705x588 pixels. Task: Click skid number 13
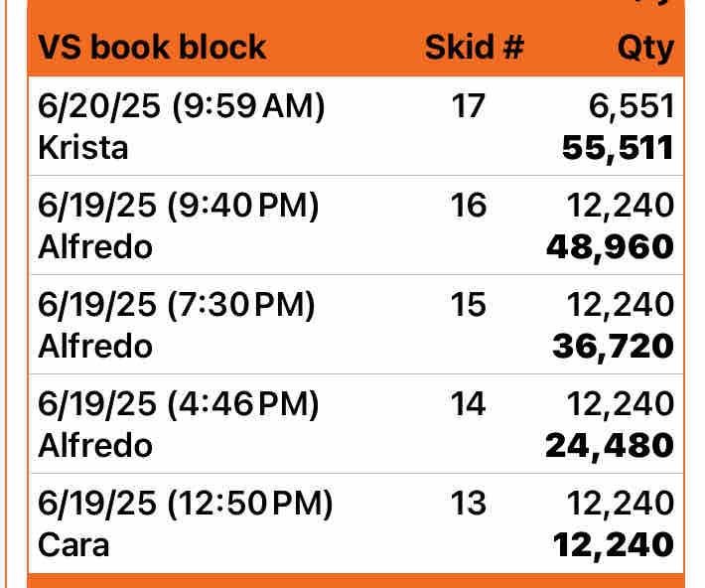pos(469,504)
